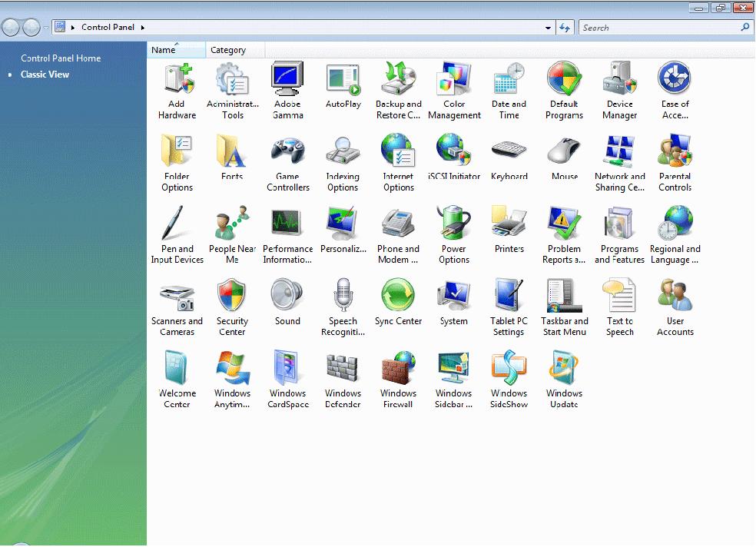Open Welcome Center

coord(177,380)
